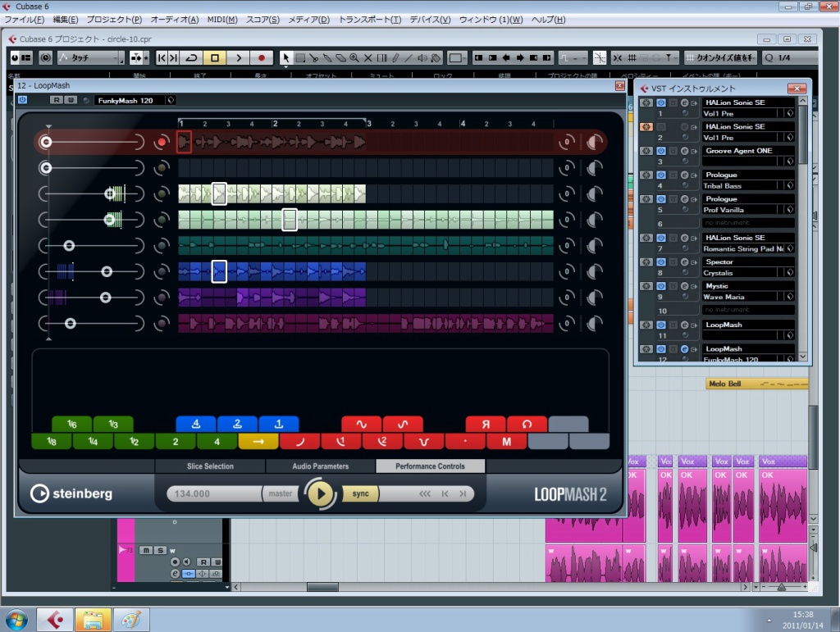Click LoopMash rewind <<< control
Viewport: 840px width, 632px height.
[x=425, y=493]
